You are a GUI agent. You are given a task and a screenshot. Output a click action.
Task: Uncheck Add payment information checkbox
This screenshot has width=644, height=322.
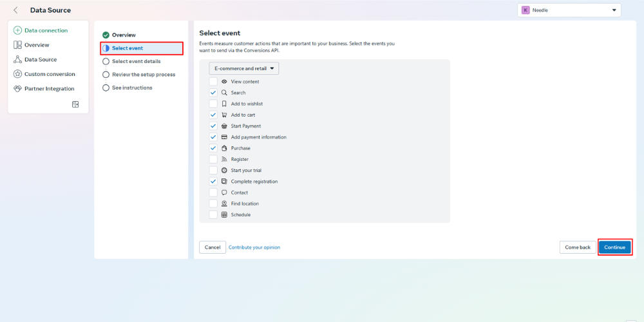point(213,137)
